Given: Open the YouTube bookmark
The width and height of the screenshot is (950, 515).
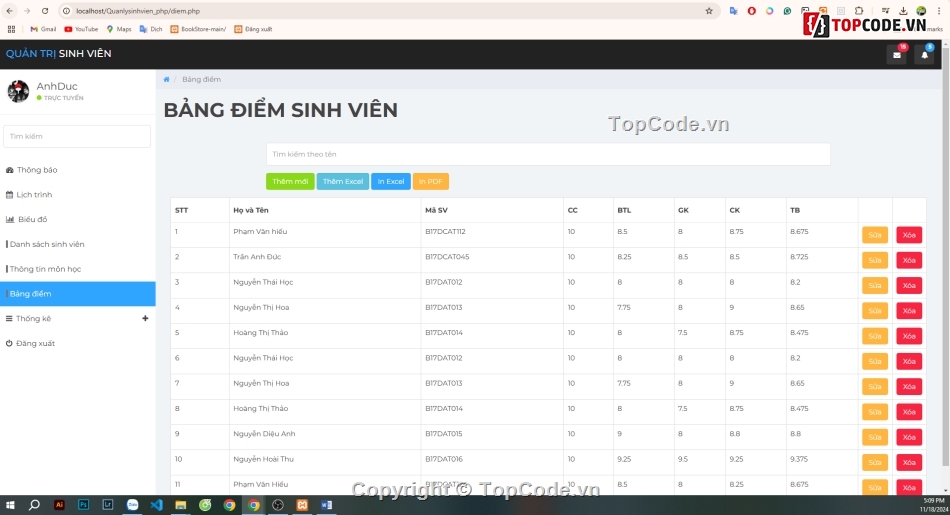Looking at the screenshot, I should tap(81, 29).
